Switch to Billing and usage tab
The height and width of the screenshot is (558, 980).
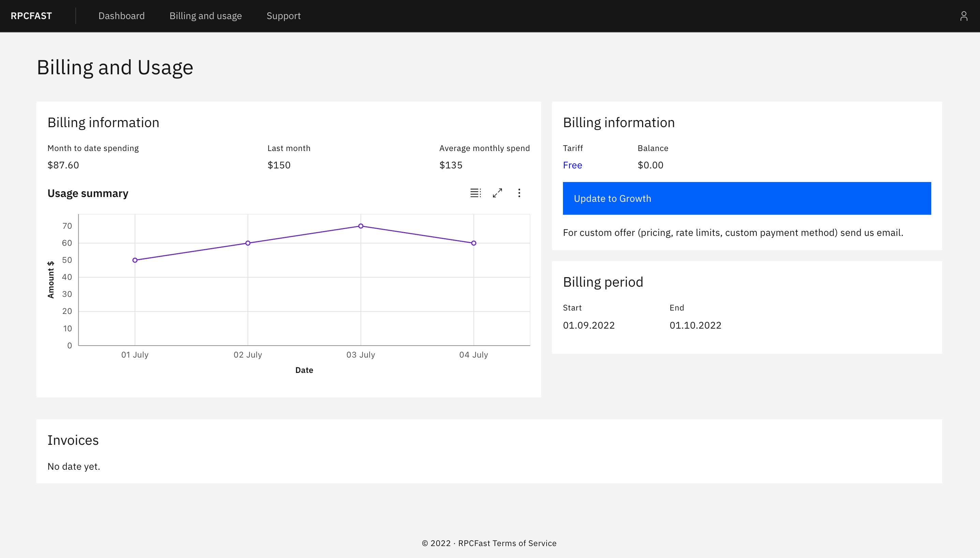pos(206,16)
